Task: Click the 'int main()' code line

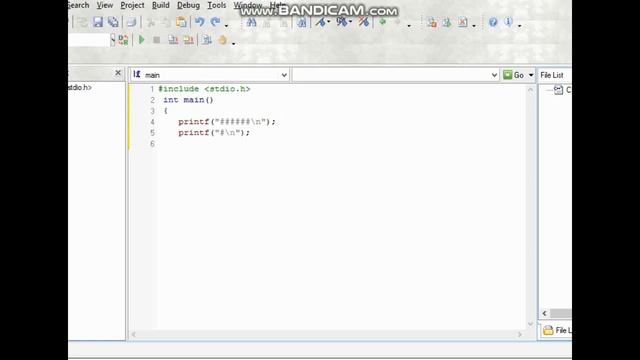Action: point(188,100)
